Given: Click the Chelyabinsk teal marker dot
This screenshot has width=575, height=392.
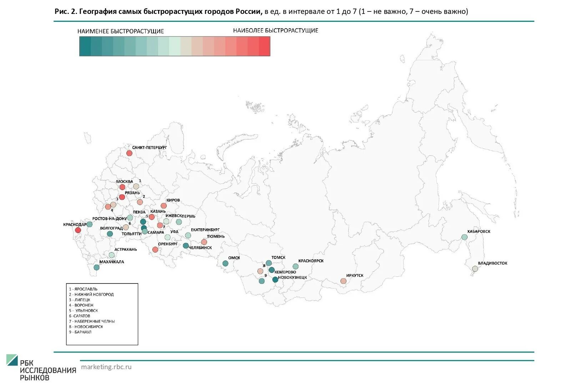Looking at the screenshot, I should [x=186, y=245].
